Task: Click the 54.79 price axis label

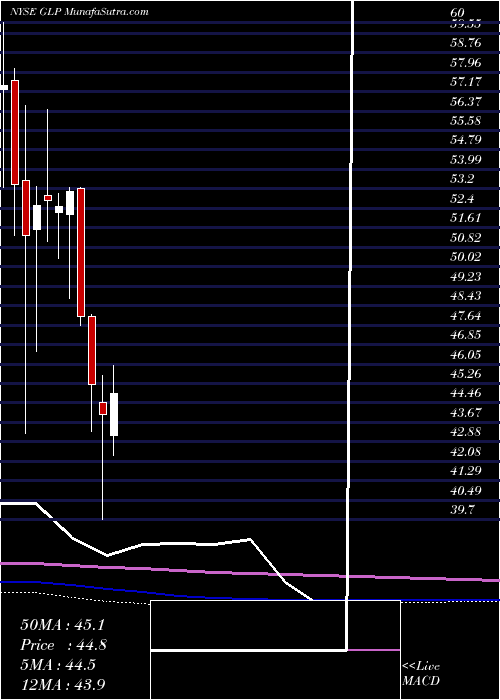Action: 465,141
